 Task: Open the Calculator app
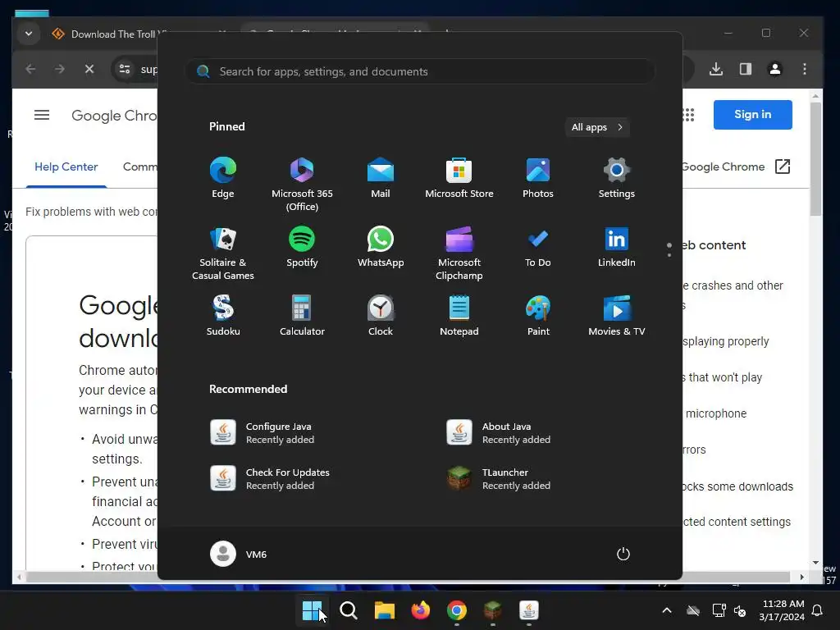click(x=302, y=316)
